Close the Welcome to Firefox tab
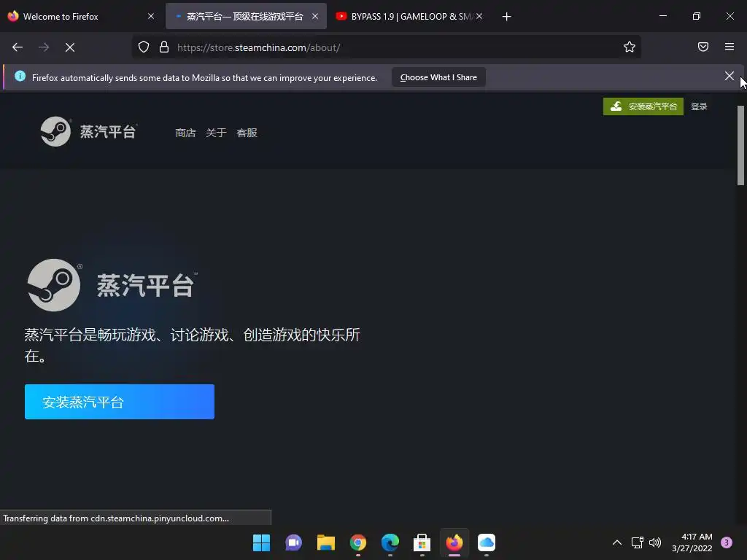This screenshot has height=560, width=747. [151, 16]
